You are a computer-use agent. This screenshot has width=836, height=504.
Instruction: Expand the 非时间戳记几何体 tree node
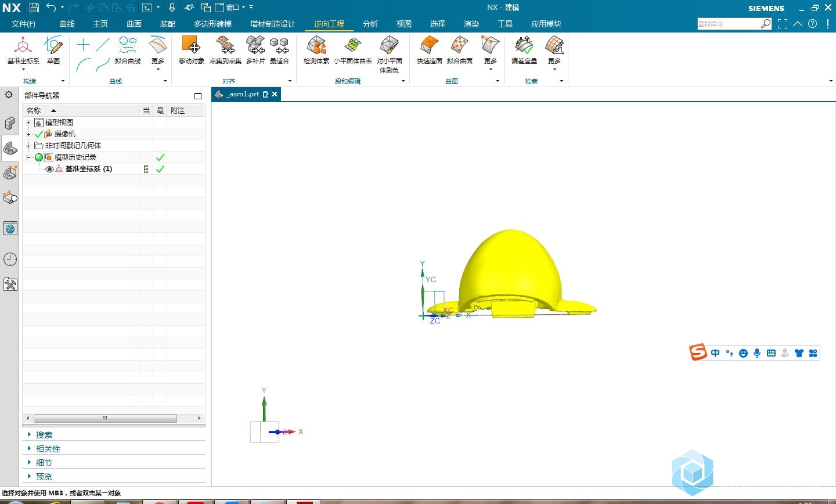28,146
